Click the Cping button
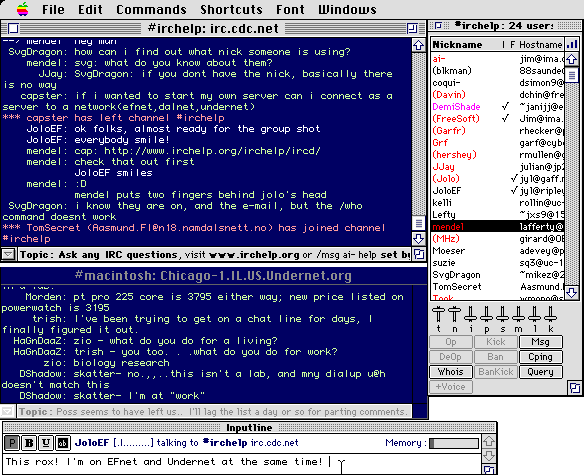584x475 pixels. point(540,357)
